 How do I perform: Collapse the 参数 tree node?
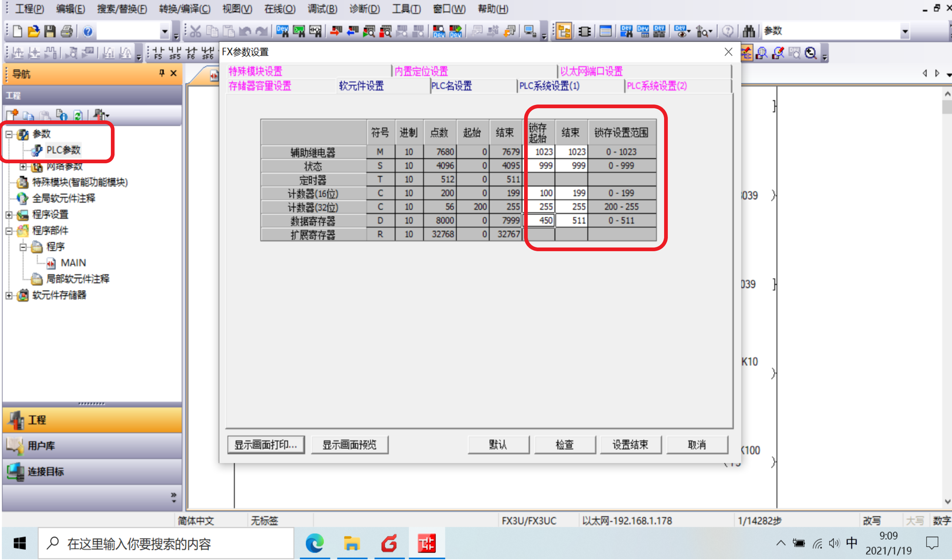(x=9, y=134)
